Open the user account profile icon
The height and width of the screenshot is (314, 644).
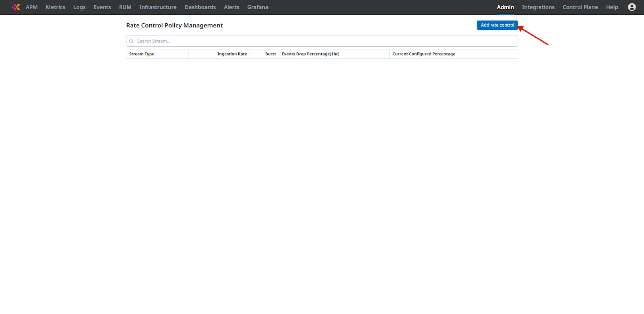coord(632,7)
